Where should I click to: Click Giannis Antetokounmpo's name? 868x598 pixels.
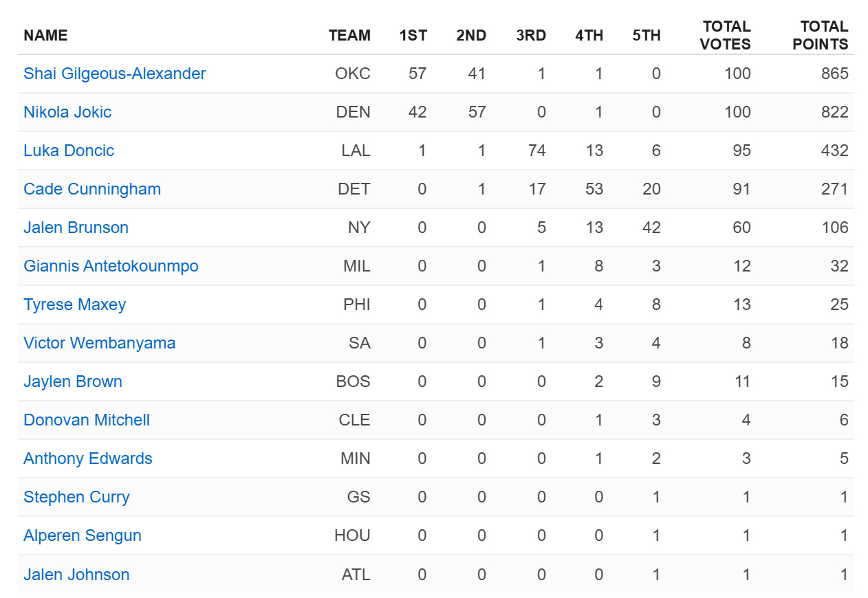coord(111,266)
